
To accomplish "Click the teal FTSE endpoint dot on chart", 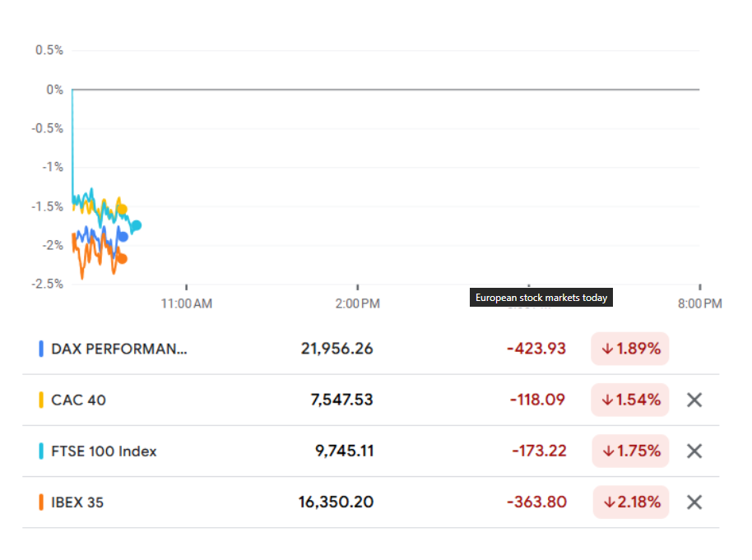I will coord(137,225).
